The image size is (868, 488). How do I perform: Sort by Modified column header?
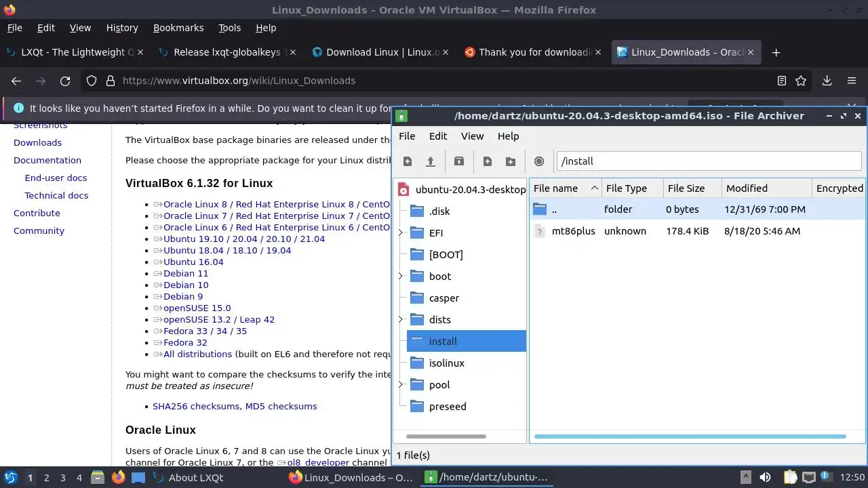[766, 188]
